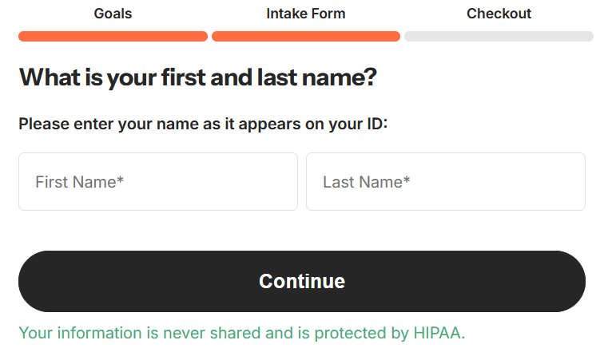Go to the Checkout step label
Screen dimensions: 608x364
[x=499, y=14]
